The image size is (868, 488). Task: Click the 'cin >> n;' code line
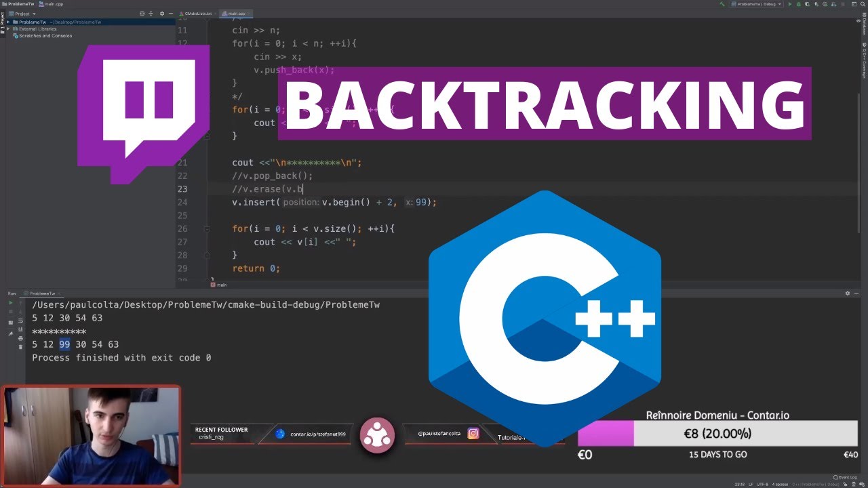click(256, 30)
